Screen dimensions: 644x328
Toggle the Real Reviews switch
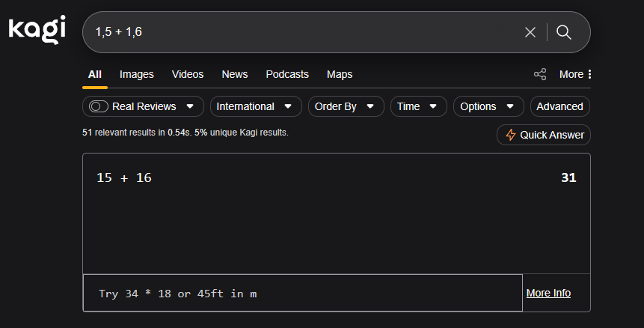click(x=99, y=106)
